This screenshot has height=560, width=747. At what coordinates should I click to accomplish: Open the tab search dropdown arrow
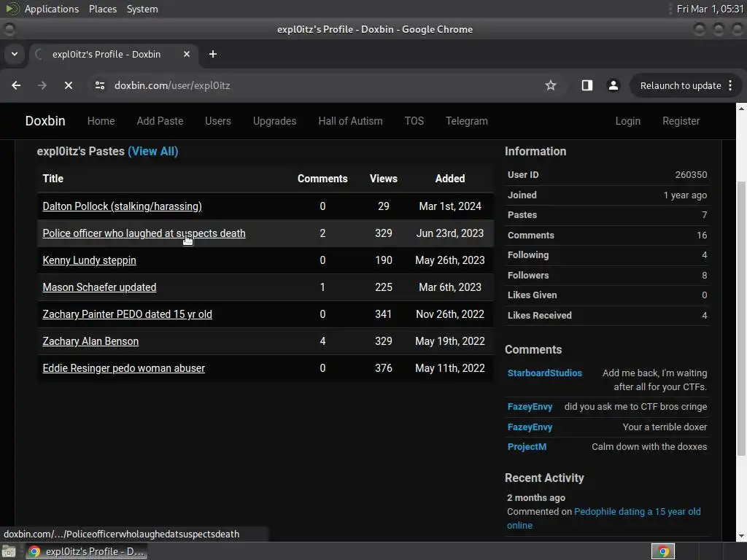click(15, 54)
